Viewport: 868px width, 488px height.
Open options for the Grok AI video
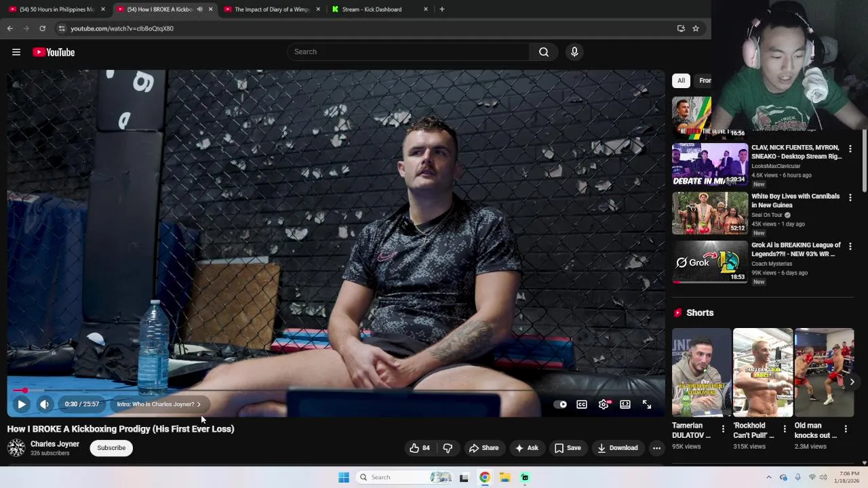[850, 246]
